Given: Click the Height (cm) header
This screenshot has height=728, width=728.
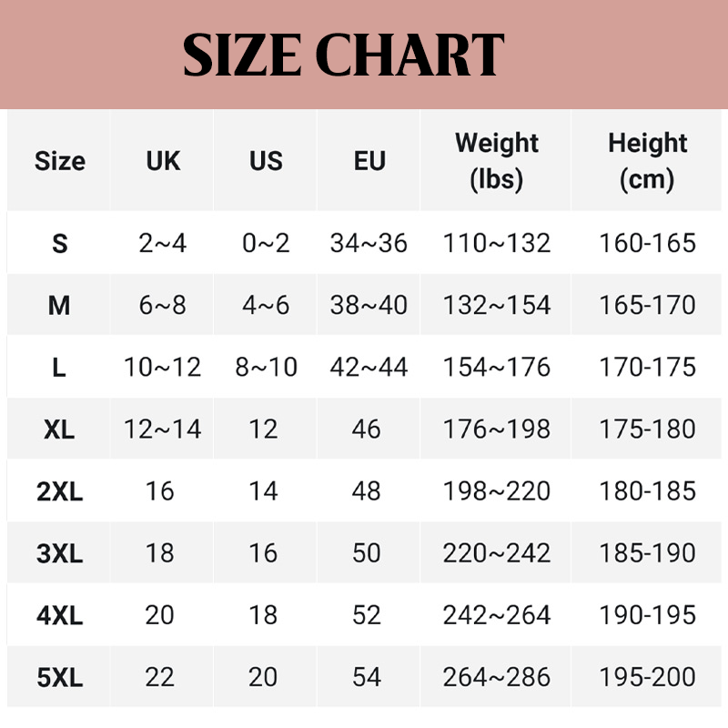Looking at the screenshot, I should (648, 161).
